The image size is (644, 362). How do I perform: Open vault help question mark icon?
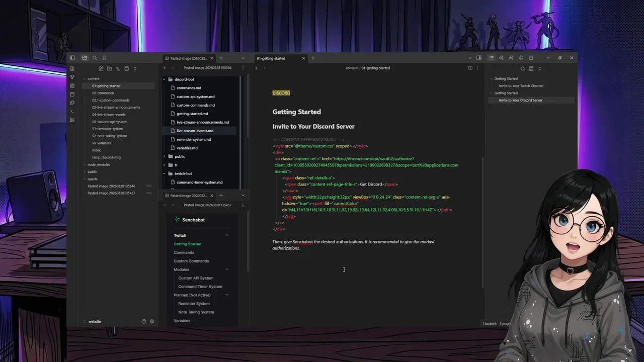pyautogui.click(x=144, y=321)
